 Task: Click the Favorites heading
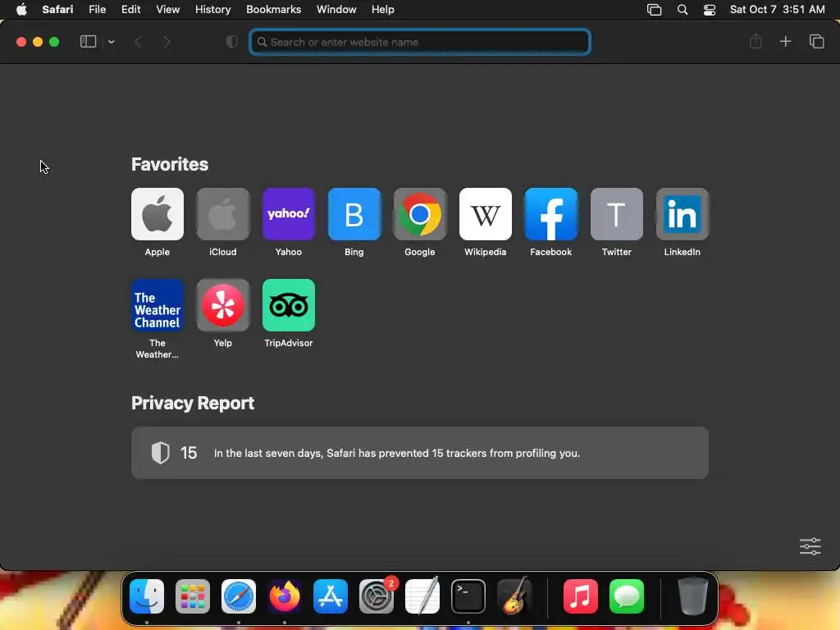point(169,164)
